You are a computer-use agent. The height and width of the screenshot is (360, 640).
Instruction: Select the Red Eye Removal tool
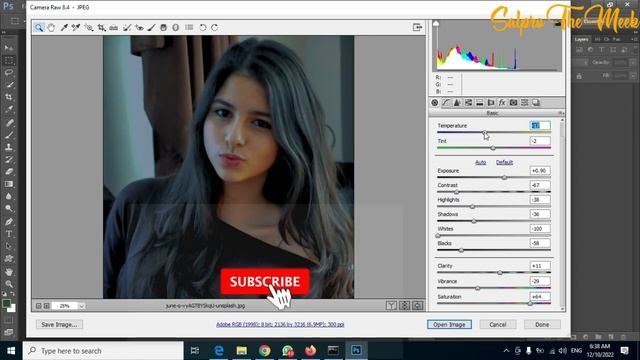click(x=139, y=27)
